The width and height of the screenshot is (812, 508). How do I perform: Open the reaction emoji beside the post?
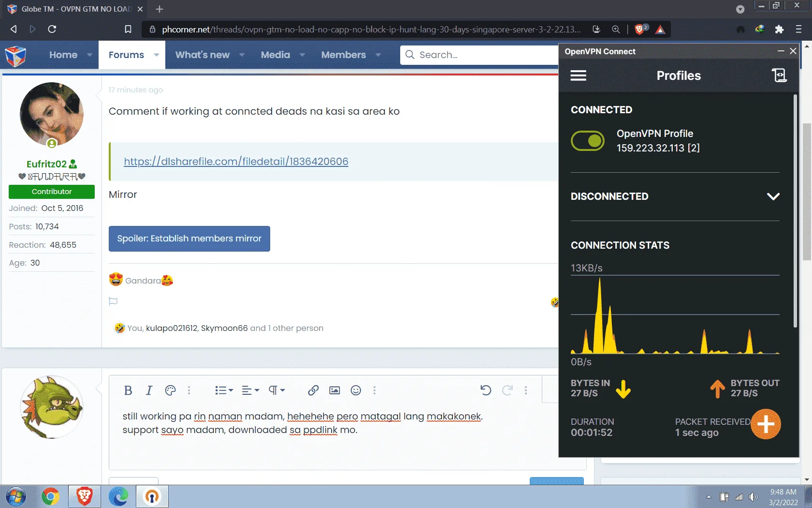[555, 302]
